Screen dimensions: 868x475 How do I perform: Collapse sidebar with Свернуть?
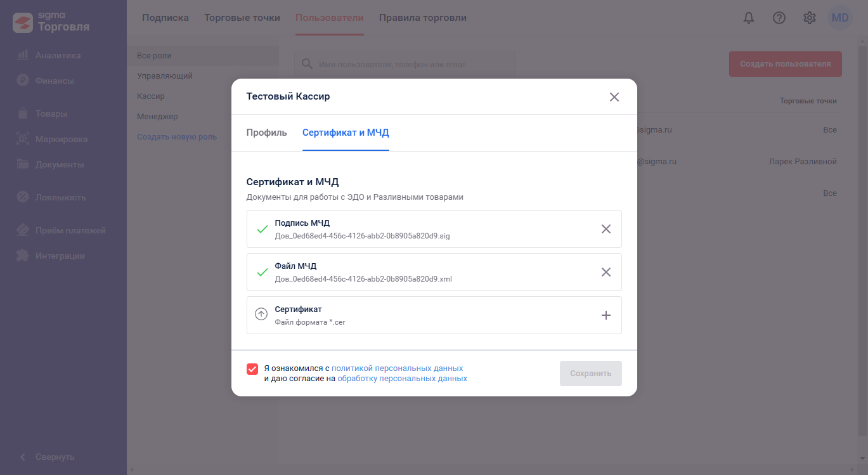click(x=47, y=457)
